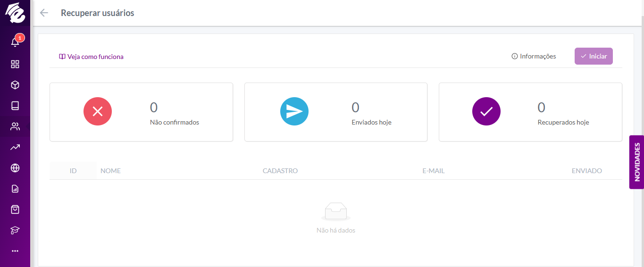Screen dimensions: 644x267
Task: Click the Enviados hoje label
Action: click(372, 122)
